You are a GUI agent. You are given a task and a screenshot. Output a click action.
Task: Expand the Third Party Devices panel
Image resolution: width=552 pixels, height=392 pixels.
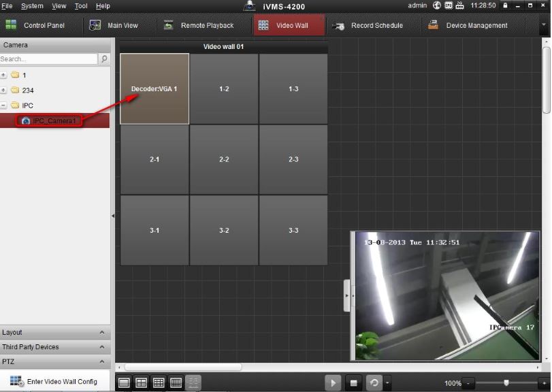(55, 347)
